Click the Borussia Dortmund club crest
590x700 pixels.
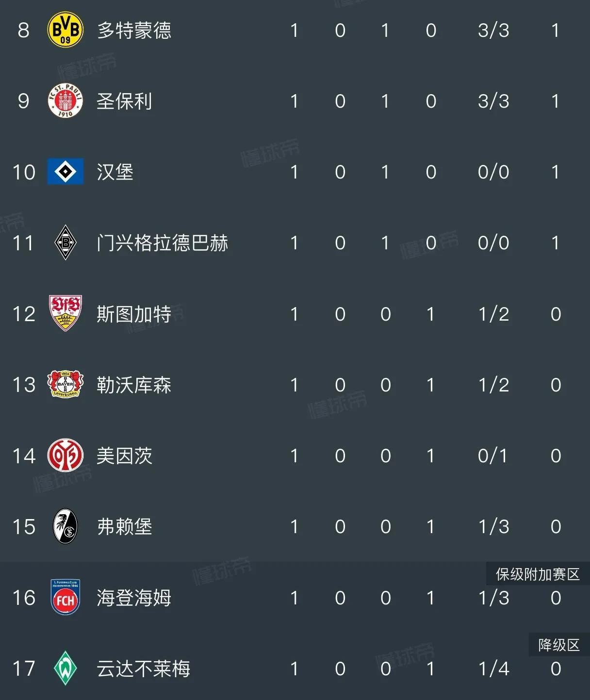coord(65,30)
